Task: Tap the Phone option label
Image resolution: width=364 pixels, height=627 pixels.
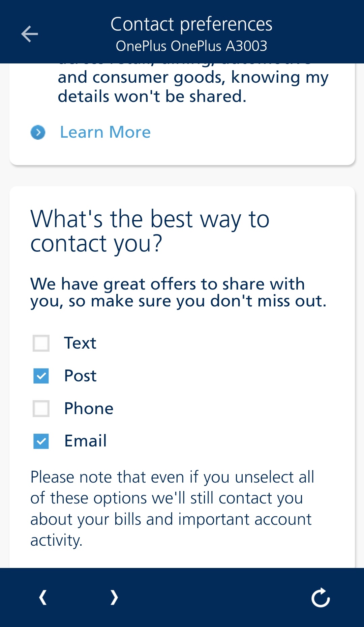Action: [x=89, y=409]
